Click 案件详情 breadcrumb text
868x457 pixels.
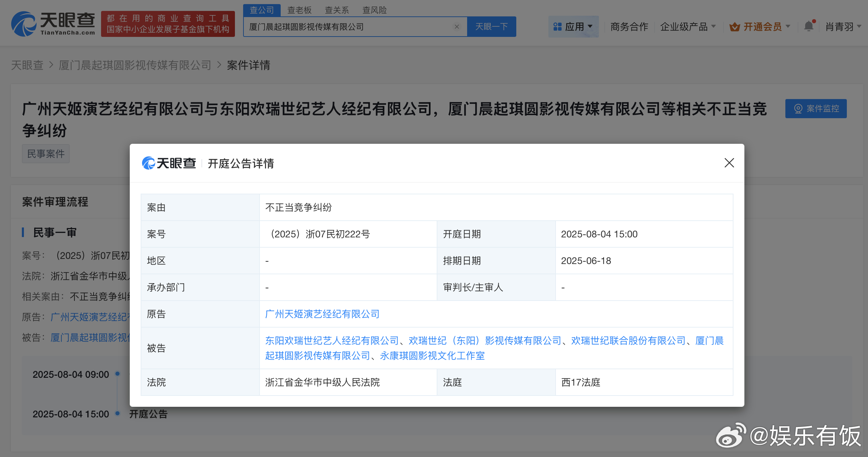(x=249, y=65)
